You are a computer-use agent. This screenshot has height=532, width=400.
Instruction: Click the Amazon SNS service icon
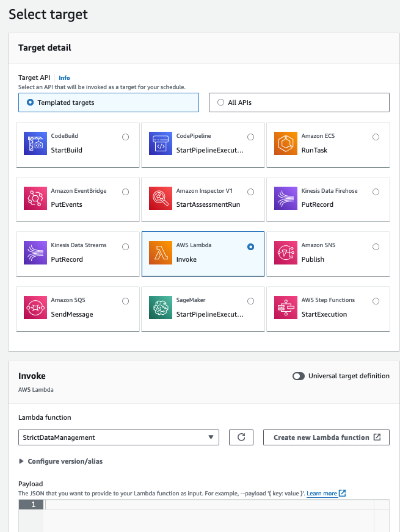286,253
